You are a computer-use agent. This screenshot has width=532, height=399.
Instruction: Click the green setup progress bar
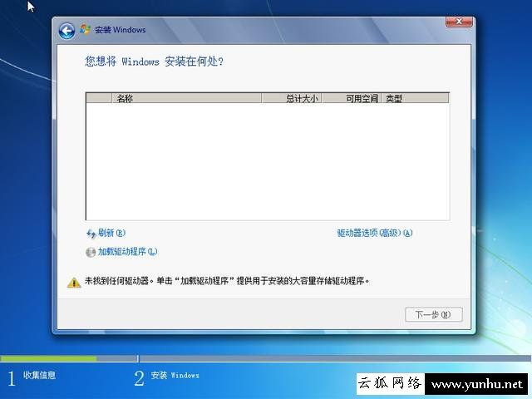[x=48, y=358]
